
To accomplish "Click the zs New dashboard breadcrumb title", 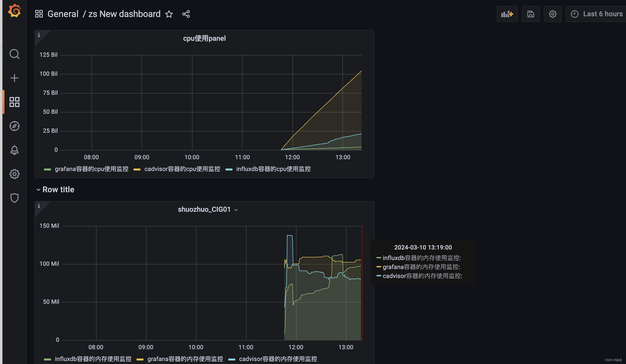I will pos(124,14).
